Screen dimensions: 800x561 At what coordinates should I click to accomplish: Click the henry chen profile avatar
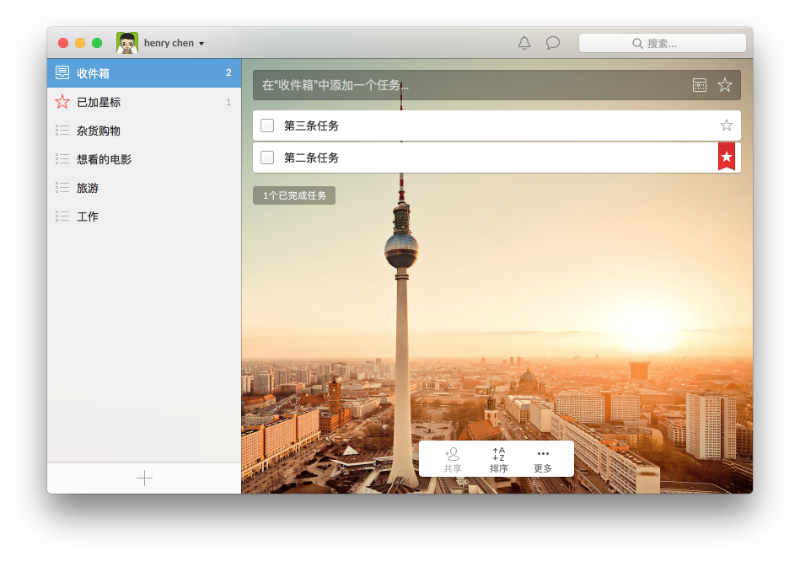click(127, 43)
